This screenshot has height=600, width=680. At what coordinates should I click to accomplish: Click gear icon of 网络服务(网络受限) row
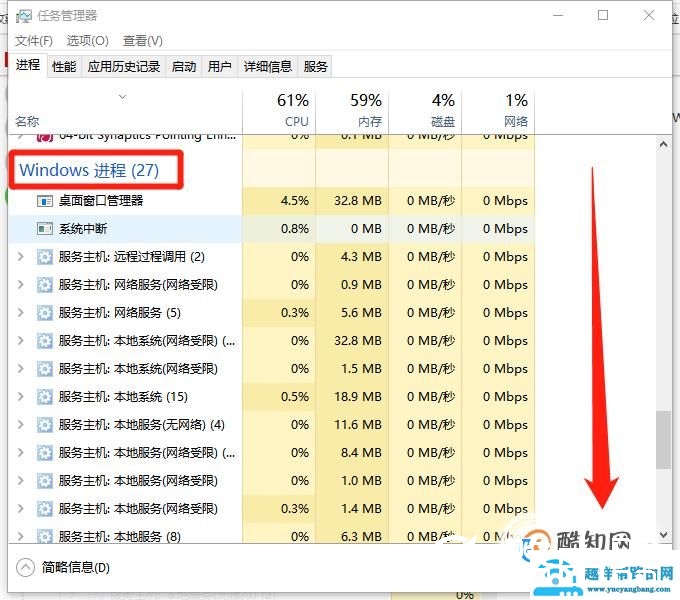(45, 285)
